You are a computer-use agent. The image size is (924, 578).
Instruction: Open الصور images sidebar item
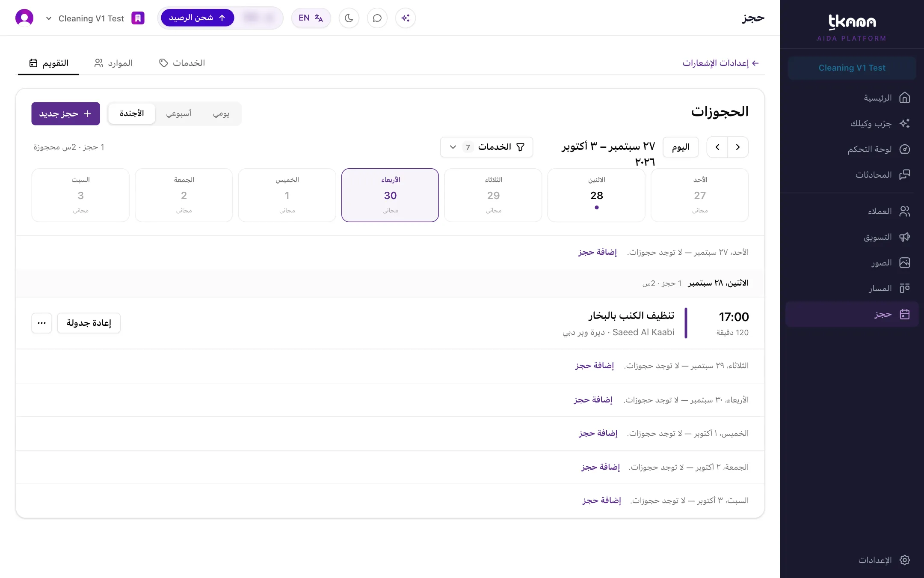coord(852,262)
